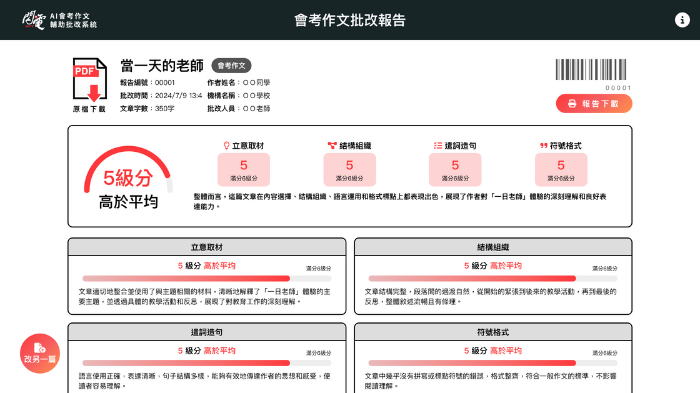This screenshot has height=393, width=700.
Task: Click 5 級分 高於平均 in 符號格式 panel
Action: (492, 351)
